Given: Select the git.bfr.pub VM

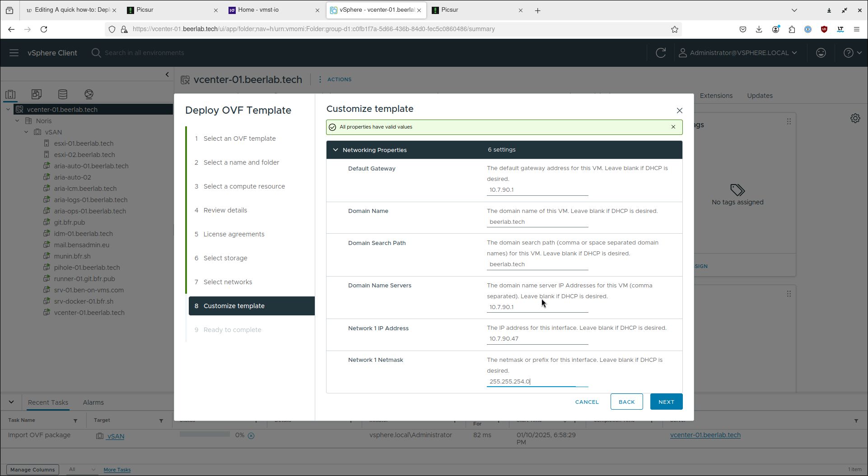Looking at the screenshot, I should tap(69, 222).
